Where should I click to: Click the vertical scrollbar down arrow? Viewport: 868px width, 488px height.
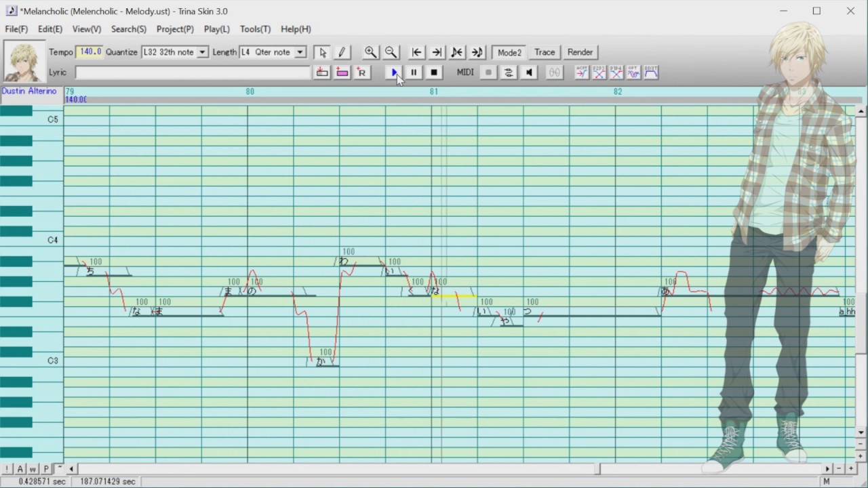click(x=862, y=432)
